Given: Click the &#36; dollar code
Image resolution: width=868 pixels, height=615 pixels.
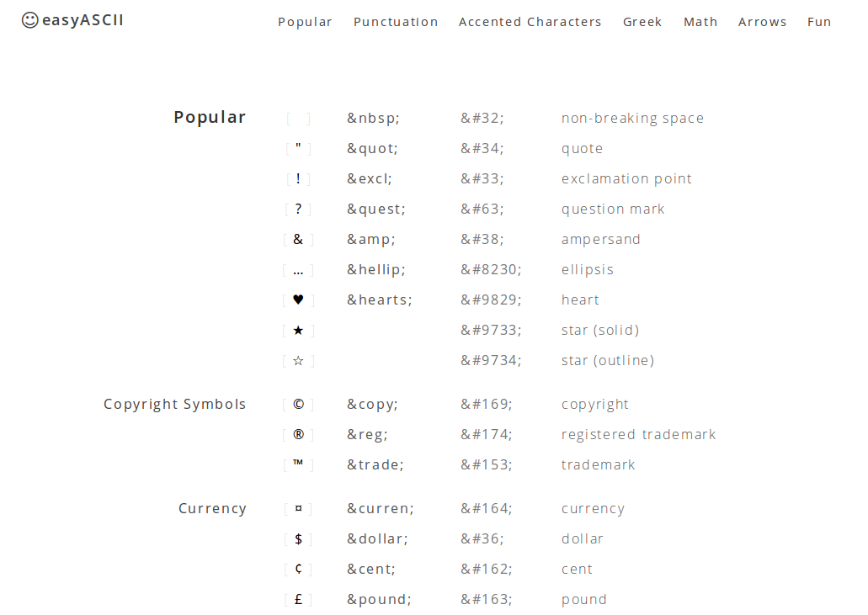Looking at the screenshot, I should click(482, 538).
